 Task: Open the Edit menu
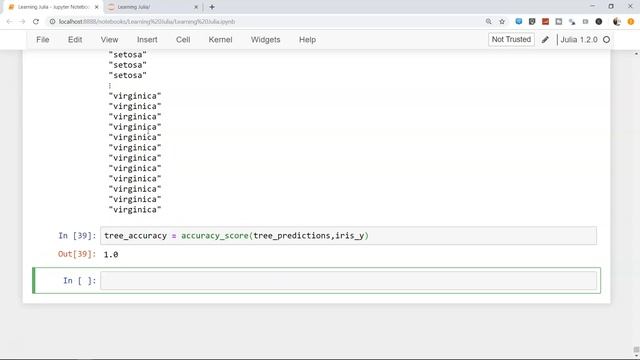point(75,40)
